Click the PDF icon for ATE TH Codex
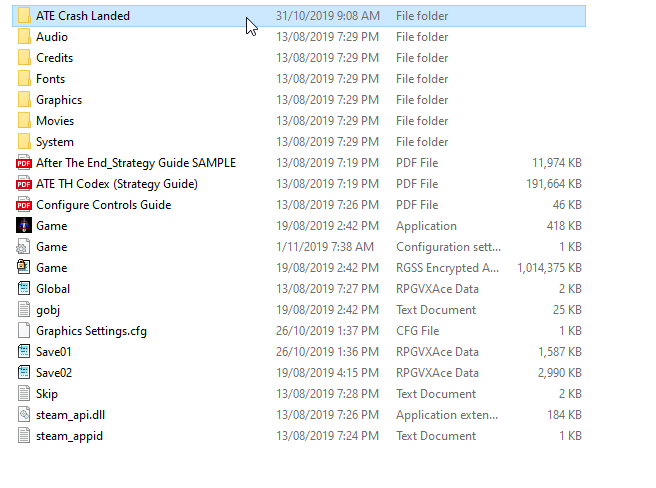The image size is (656, 488). pyautogui.click(x=24, y=184)
